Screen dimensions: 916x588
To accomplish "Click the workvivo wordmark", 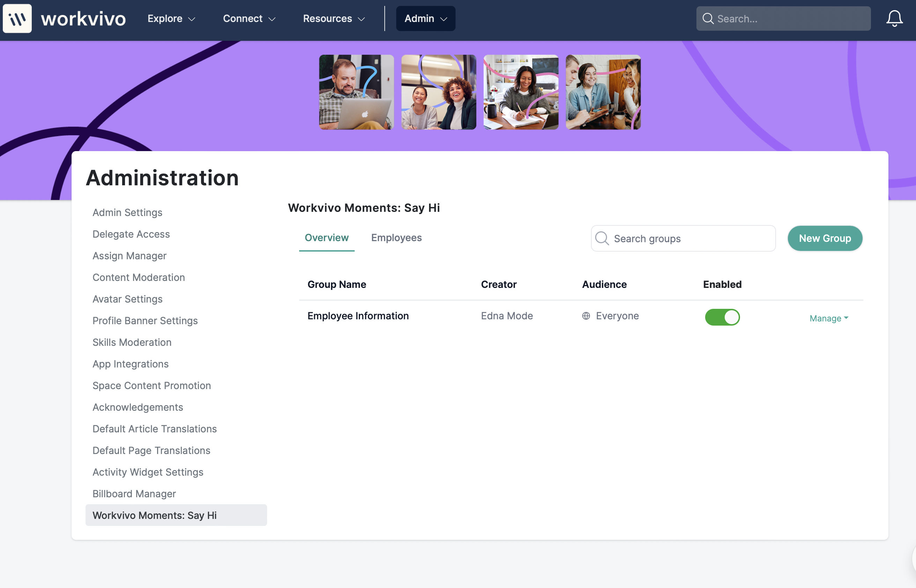I will coord(83,19).
